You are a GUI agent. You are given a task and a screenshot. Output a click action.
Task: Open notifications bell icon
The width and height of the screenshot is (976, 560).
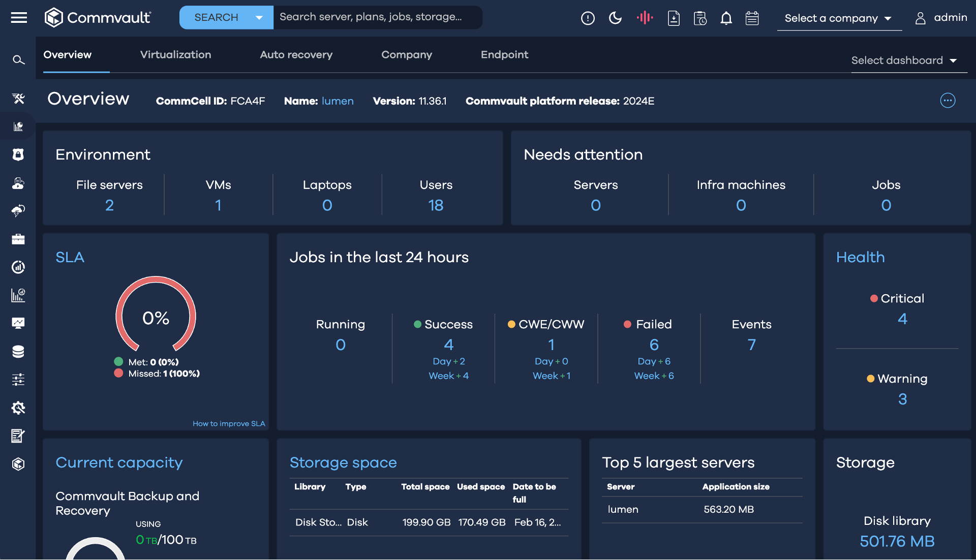click(726, 18)
